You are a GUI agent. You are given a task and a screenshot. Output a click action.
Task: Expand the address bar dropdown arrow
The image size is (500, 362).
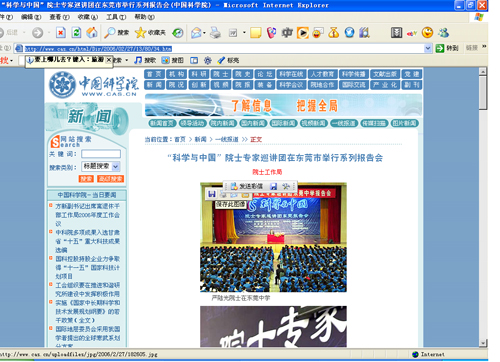click(x=428, y=48)
